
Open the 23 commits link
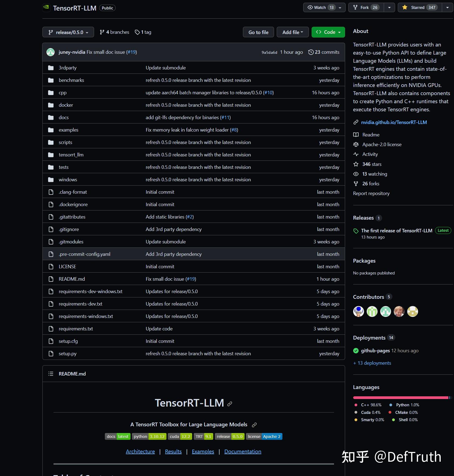click(324, 52)
